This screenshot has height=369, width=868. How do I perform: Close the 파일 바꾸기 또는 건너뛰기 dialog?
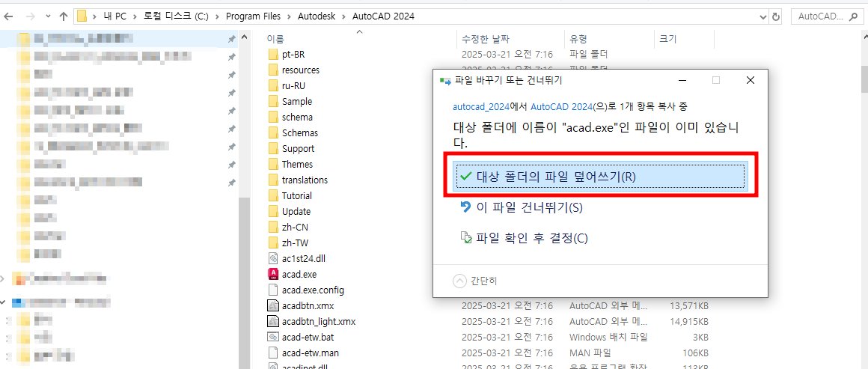[x=750, y=80]
